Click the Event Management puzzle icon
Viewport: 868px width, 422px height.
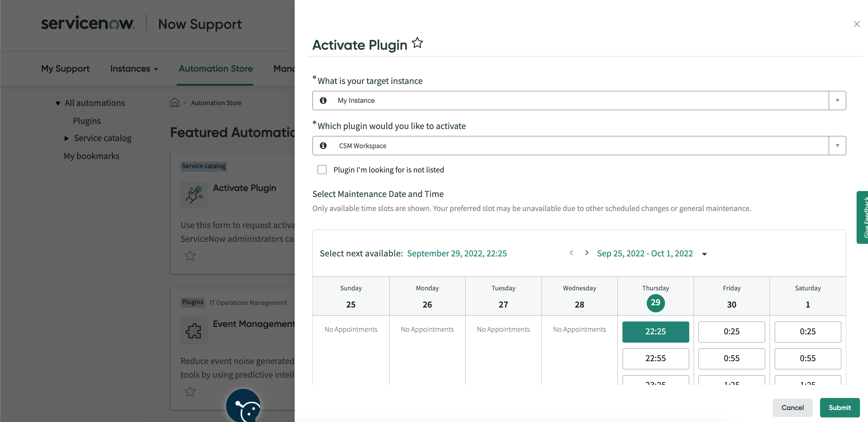point(194,331)
